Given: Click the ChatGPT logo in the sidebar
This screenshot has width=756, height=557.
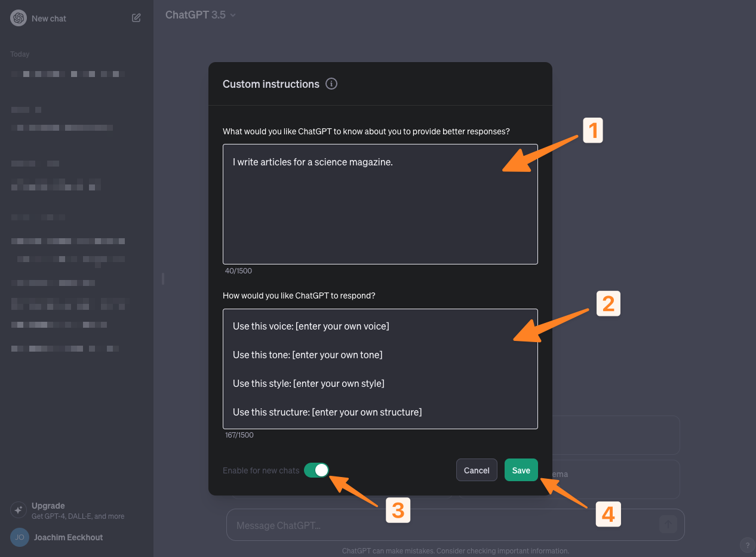Looking at the screenshot, I should point(19,18).
